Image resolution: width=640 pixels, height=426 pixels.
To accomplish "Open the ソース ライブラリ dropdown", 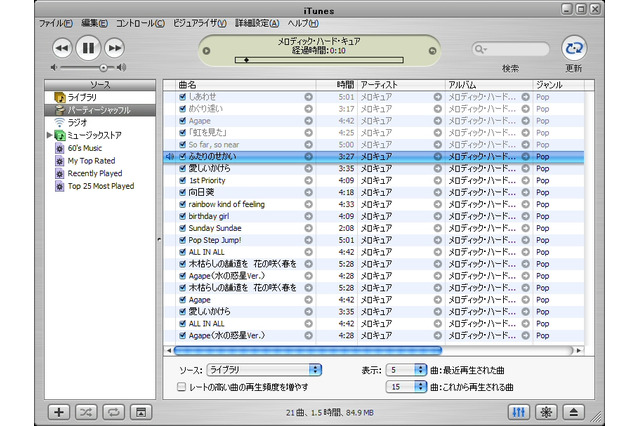I will [x=264, y=370].
